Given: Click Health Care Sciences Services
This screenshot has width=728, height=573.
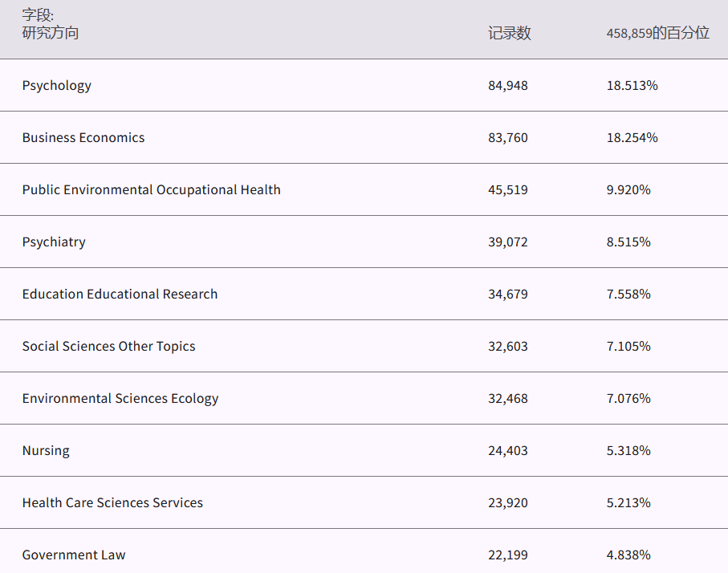Looking at the screenshot, I should [112, 503].
